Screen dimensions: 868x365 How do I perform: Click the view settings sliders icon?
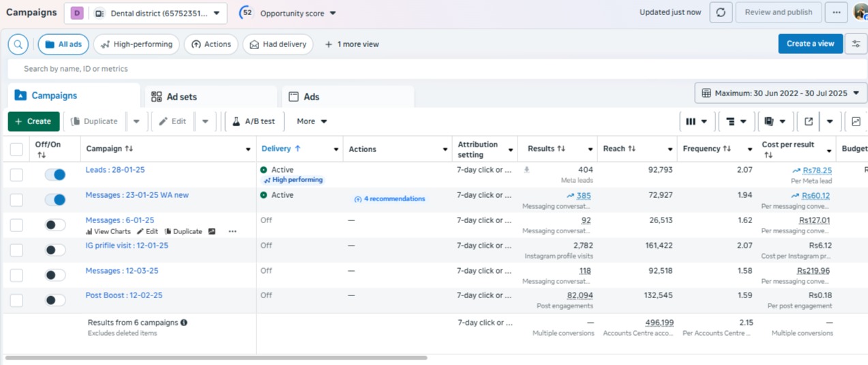[x=856, y=44]
